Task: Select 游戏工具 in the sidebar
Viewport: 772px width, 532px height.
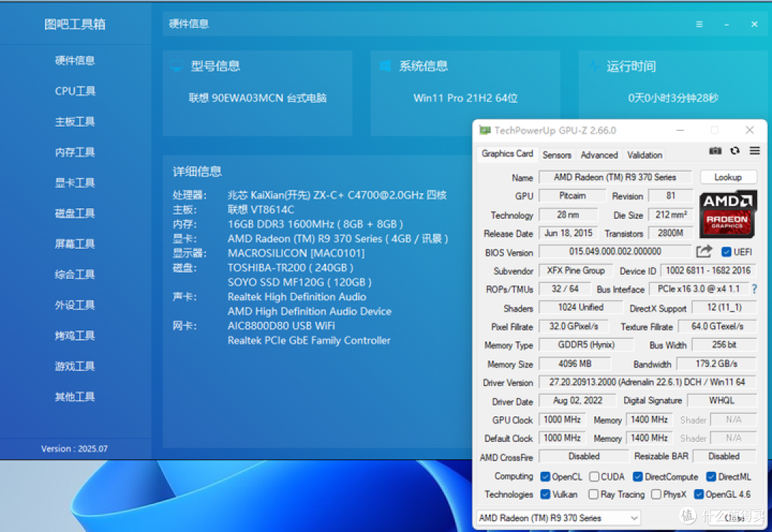Action: 75,366
